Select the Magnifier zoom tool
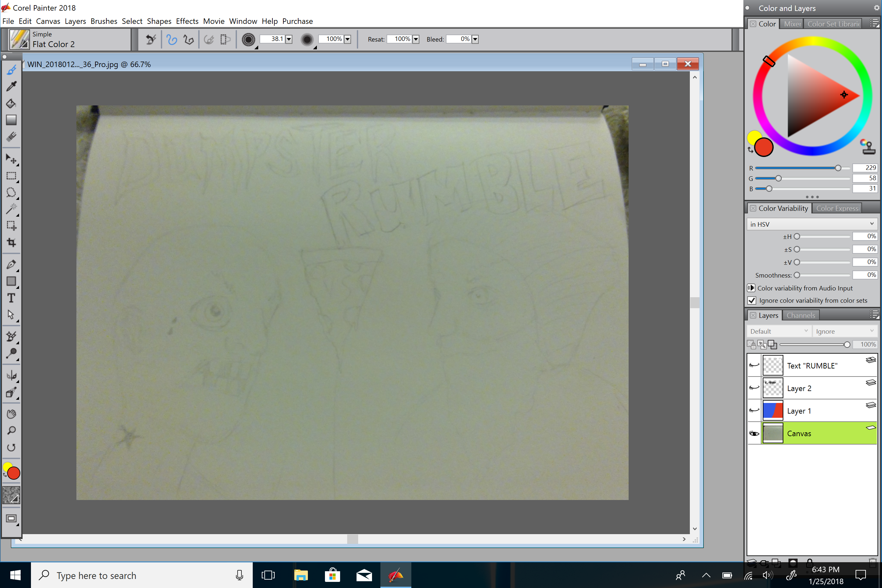The width and height of the screenshot is (882, 588). point(11,430)
